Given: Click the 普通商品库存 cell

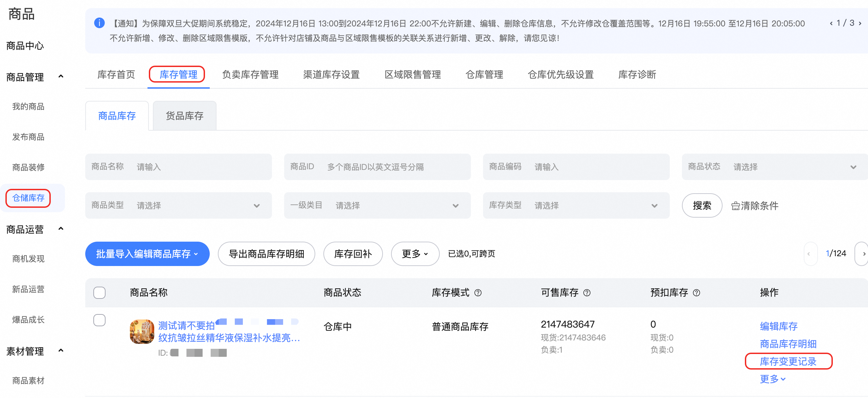Looking at the screenshot, I should [460, 327].
